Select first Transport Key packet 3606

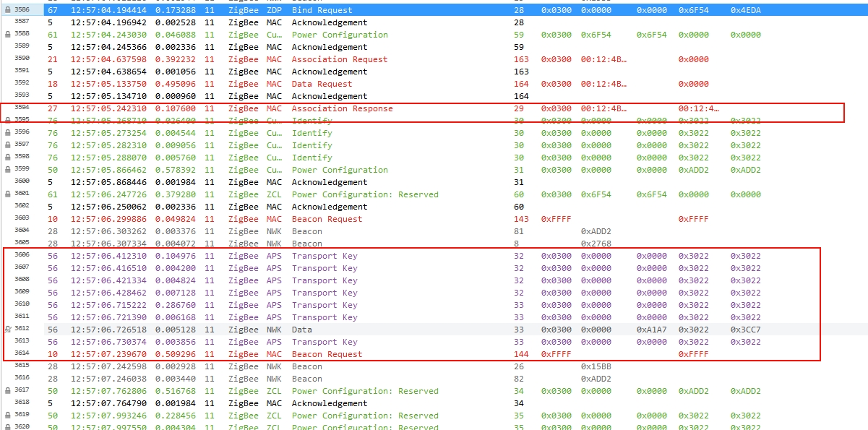(x=434, y=256)
